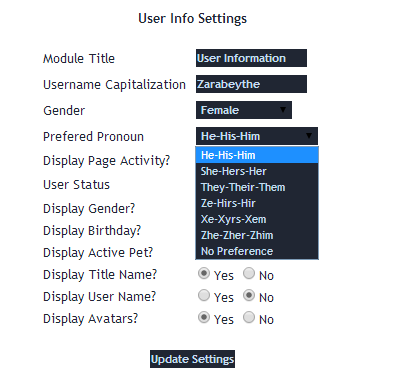
Task: Click the Module Title input field
Action: (251, 58)
